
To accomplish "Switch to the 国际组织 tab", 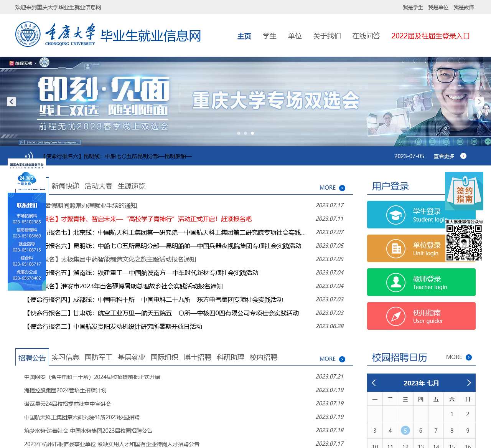I will pos(165,357).
